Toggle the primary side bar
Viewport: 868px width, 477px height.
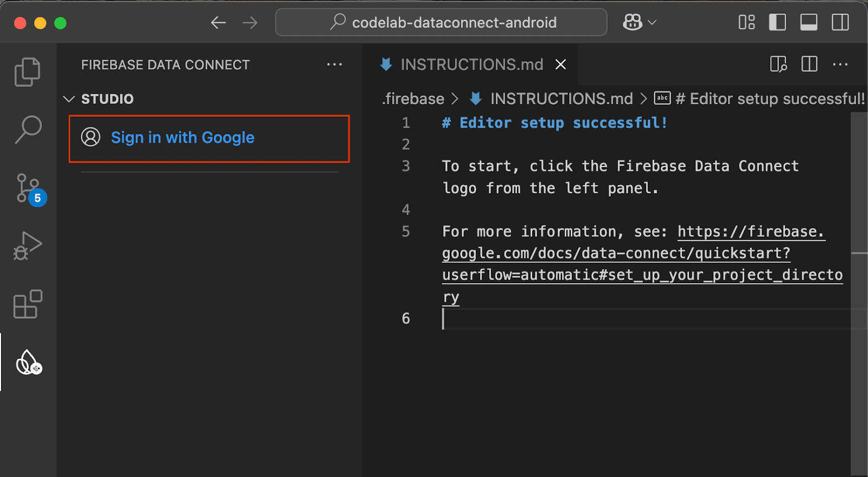[x=777, y=22]
